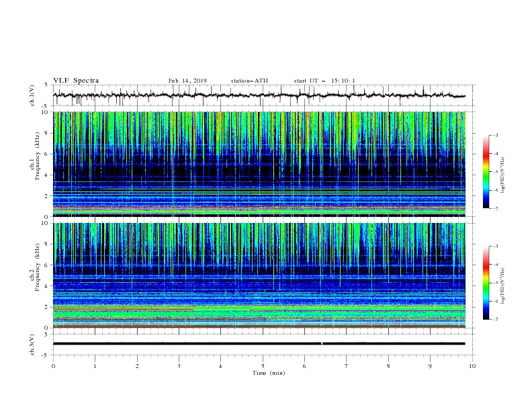The image size is (532, 411).
Task: Click the "-5" label on the upper colorbar
Action: pyautogui.click(x=496, y=172)
